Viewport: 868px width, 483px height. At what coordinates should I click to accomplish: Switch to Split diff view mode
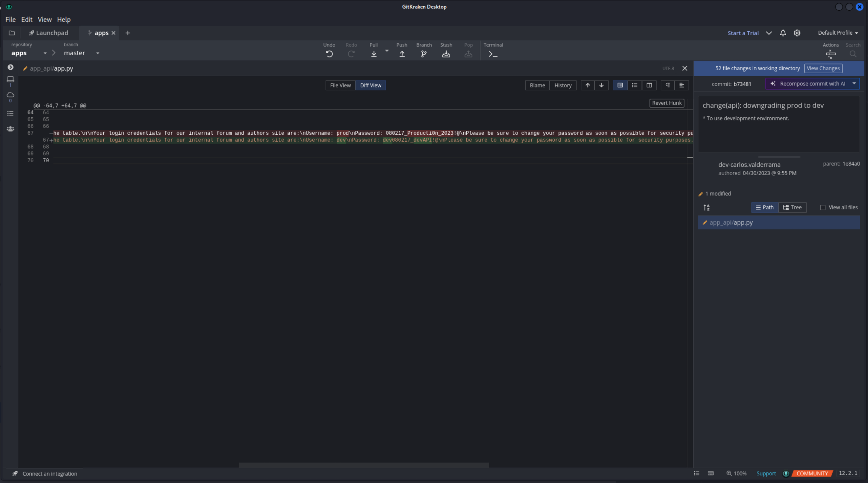pyautogui.click(x=649, y=85)
